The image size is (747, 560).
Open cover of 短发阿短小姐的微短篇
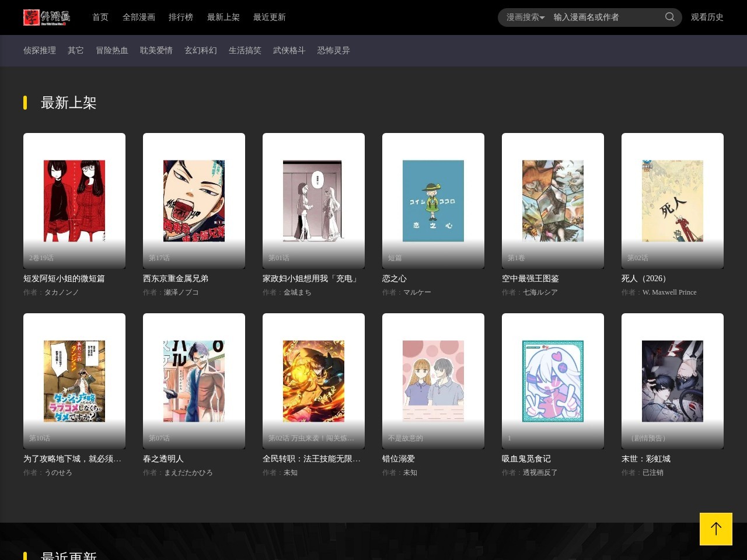74,201
